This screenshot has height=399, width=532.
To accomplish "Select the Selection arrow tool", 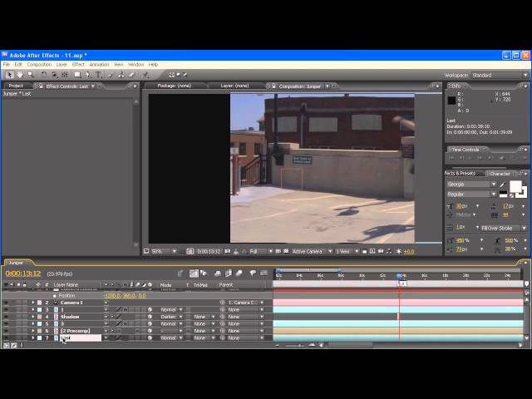I will (x=9, y=75).
